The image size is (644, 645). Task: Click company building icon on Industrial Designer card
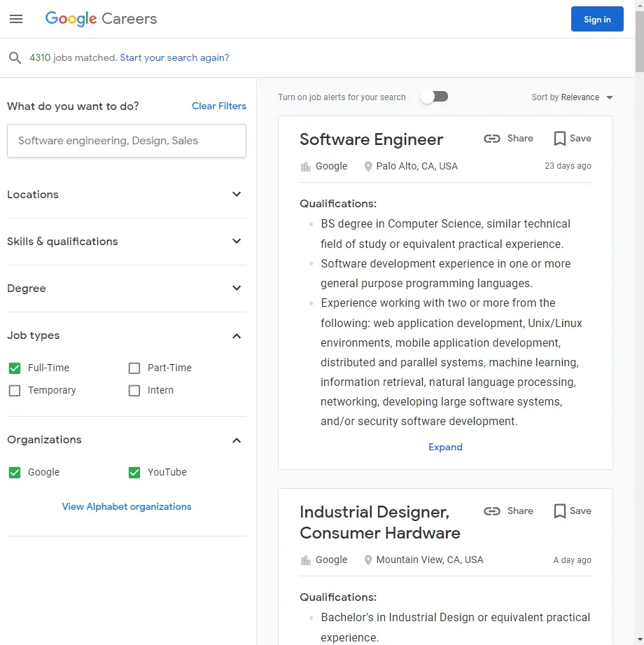click(306, 560)
